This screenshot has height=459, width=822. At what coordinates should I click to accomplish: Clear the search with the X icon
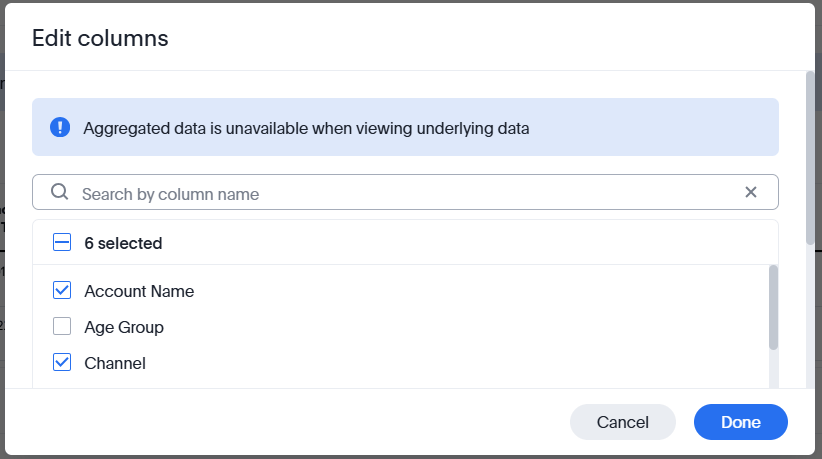pyautogui.click(x=751, y=193)
